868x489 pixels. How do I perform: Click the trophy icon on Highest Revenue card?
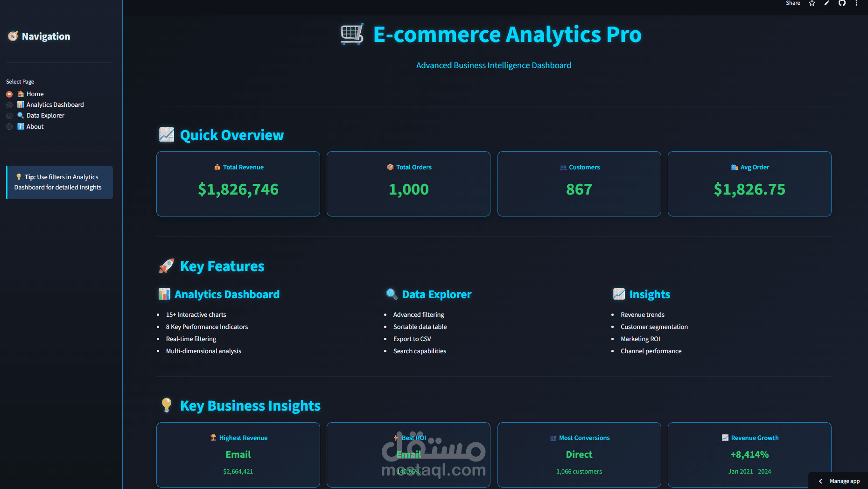point(213,438)
